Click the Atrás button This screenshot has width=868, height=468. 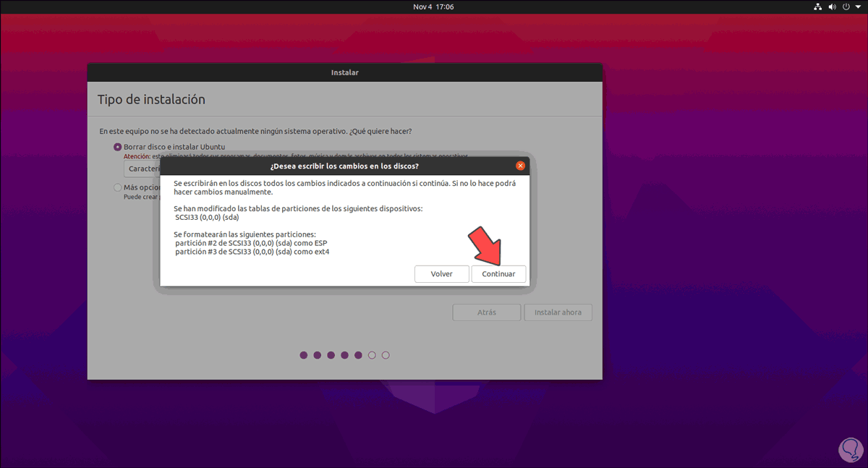coord(487,312)
